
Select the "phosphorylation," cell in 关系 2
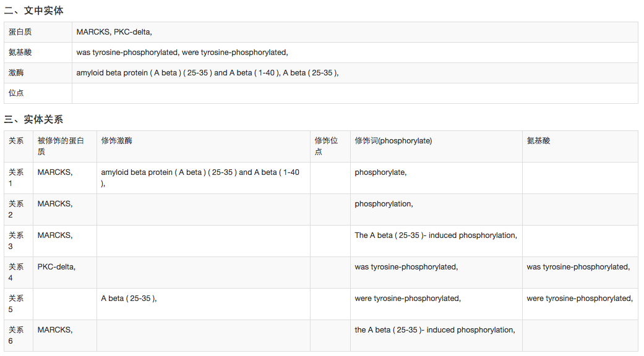click(x=384, y=204)
